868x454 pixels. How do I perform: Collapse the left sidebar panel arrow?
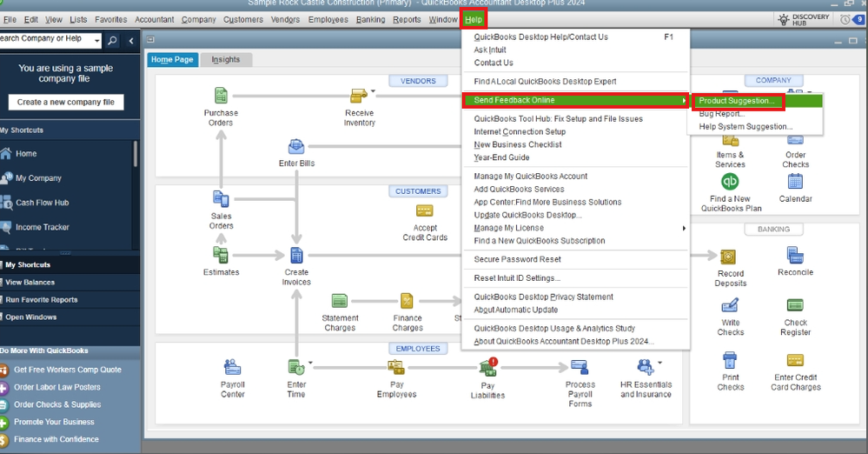tap(131, 41)
